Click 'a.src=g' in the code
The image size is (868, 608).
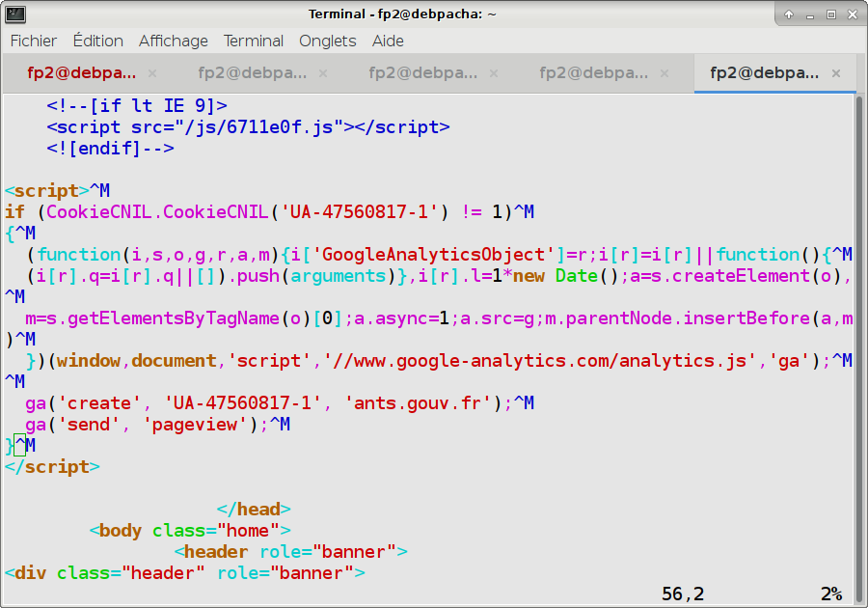[497, 318]
